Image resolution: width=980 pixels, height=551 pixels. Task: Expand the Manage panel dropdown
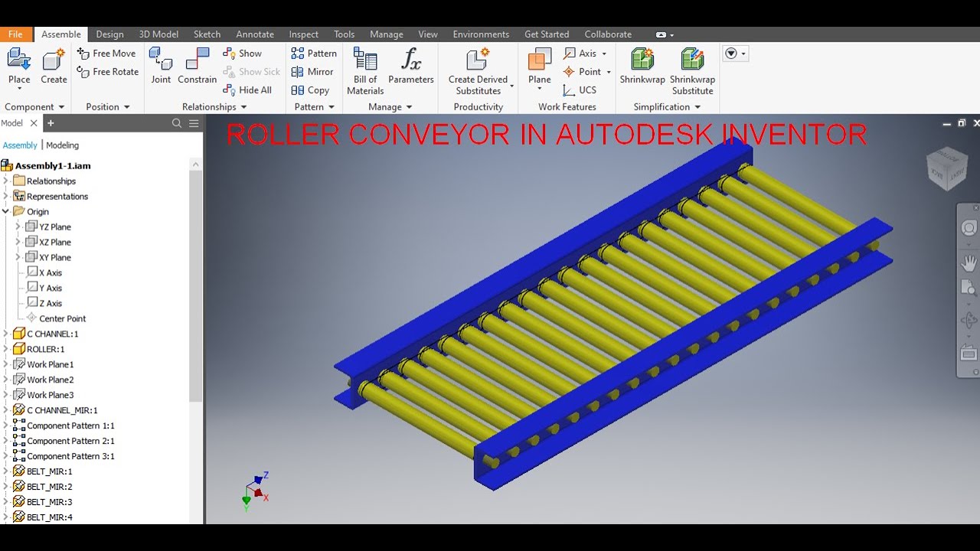(409, 107)
